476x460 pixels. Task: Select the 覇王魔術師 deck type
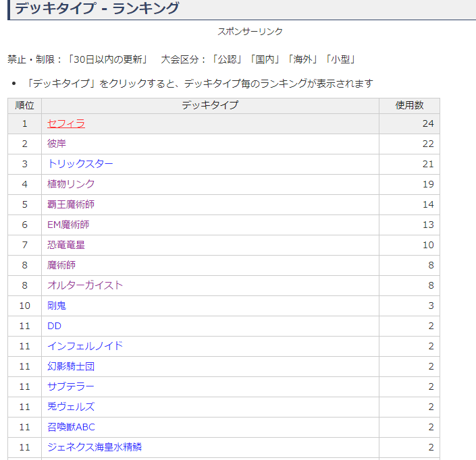71,204
